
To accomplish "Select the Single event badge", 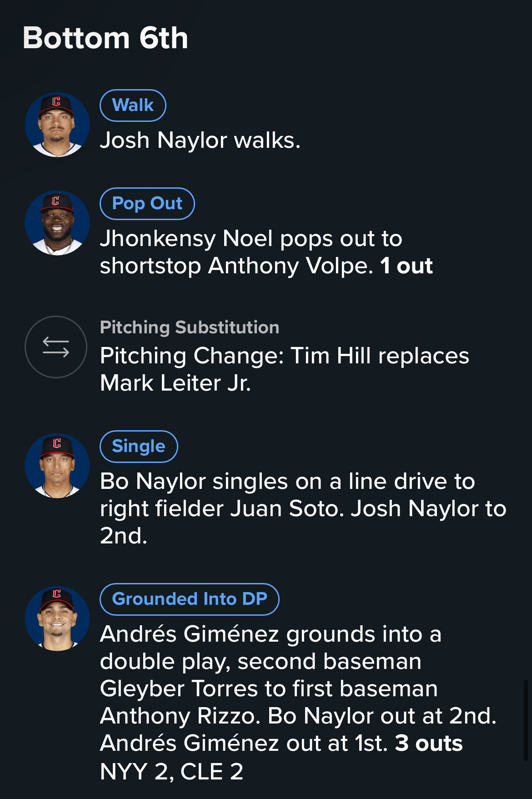I will pos(139,447).
